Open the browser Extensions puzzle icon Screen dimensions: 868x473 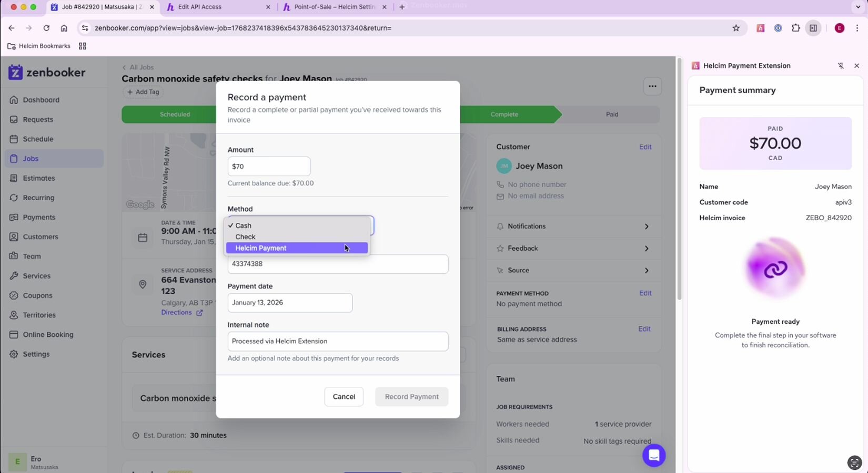(x=795, y=28)
